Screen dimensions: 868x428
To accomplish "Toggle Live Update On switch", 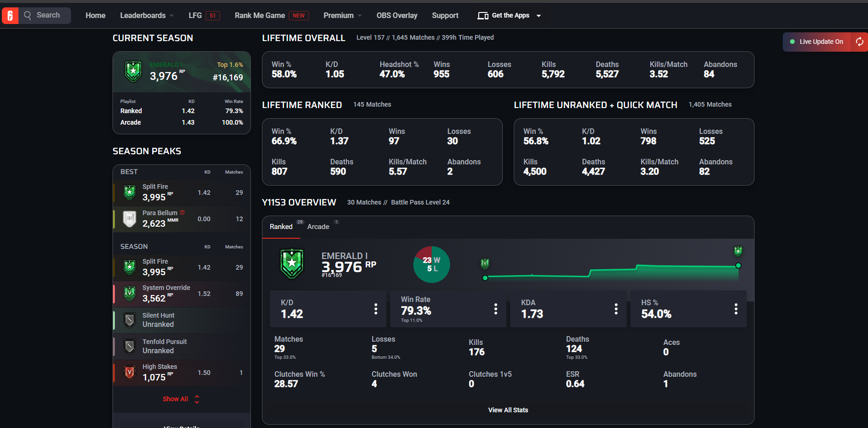I will point(817,42).
